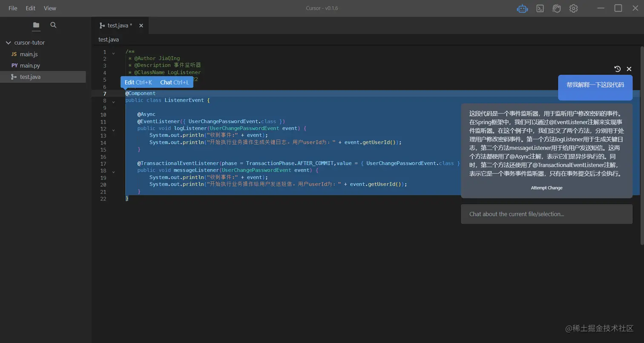This screenshot has width=644, height=343.
Task: Click the Attempt Change button
Action: (546, 188)
